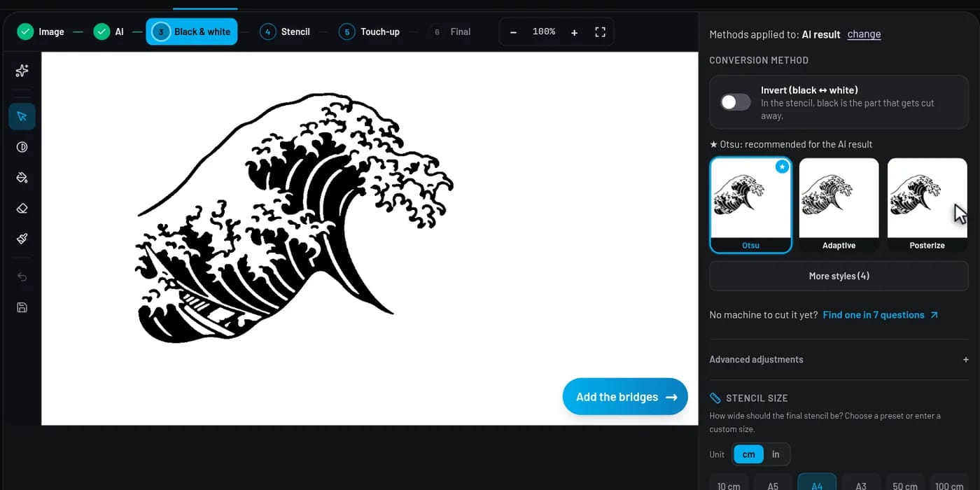Viewport: 980px width, 490px height.
Task: Choose the Adaptive conversion thumbnail
Action: (839, 205)
